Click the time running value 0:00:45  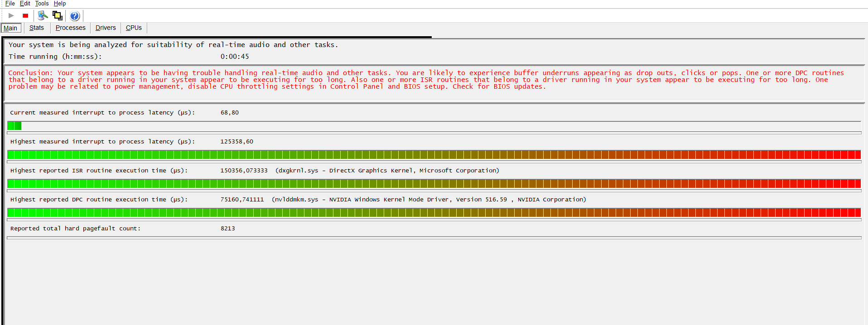tap(235, 57)
